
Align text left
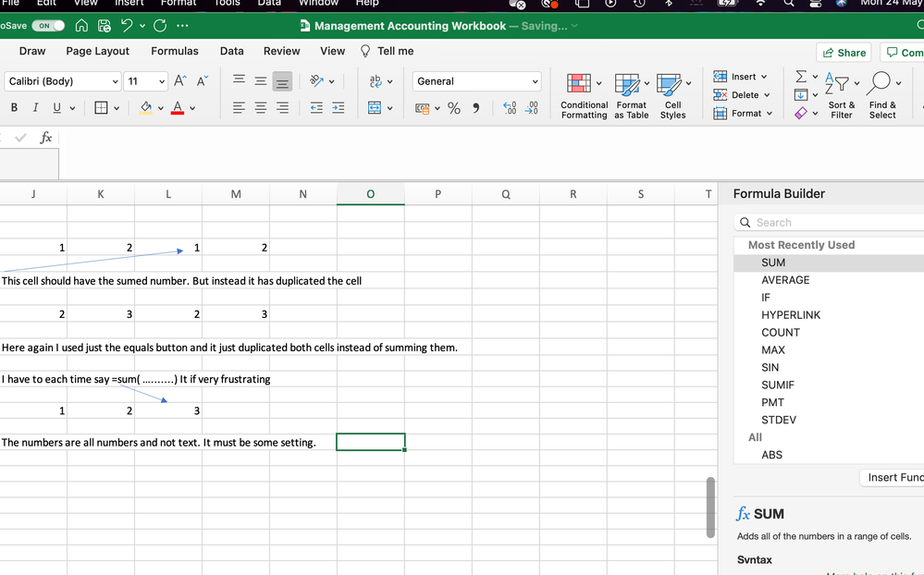click(239, 108)
